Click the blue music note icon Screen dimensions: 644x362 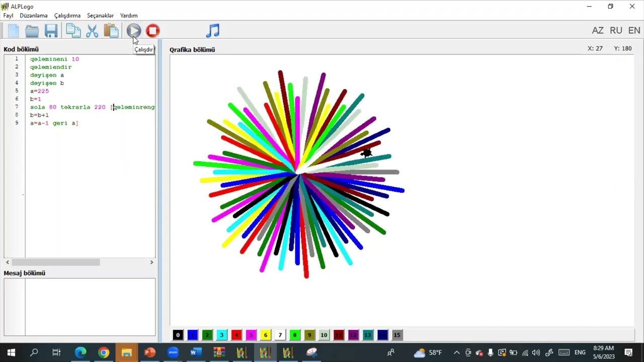(213, 31)
